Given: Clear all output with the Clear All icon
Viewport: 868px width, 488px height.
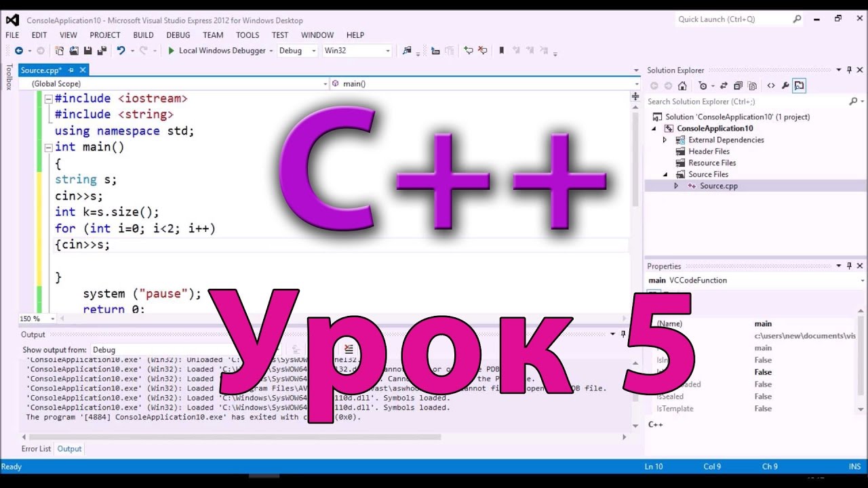Looking at the screenshot, I should 349,350.
